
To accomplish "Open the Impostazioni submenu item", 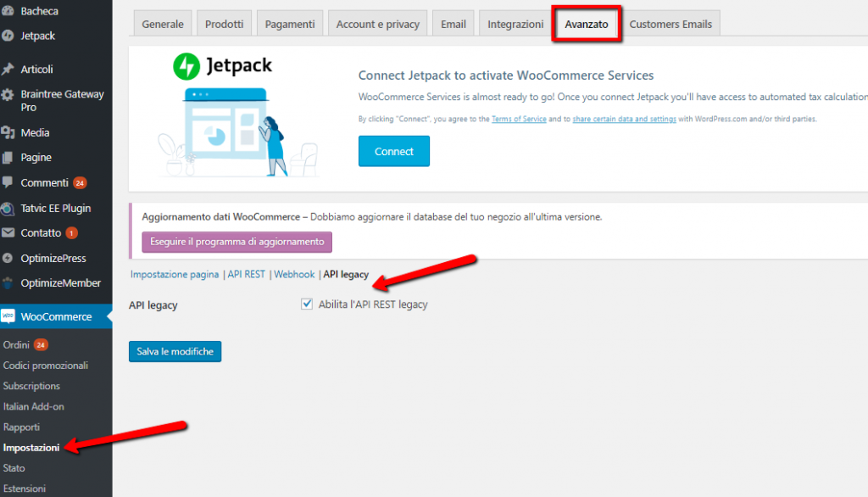I will click(31, 448).
